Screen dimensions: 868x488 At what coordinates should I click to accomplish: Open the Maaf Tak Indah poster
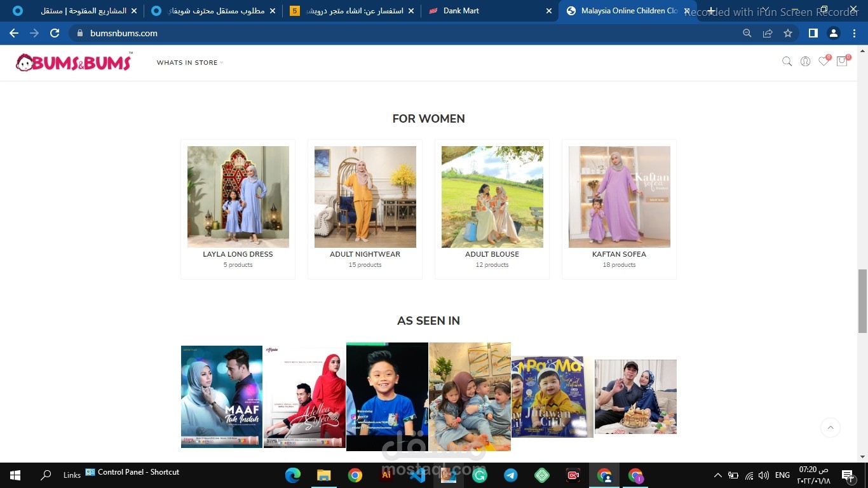[x=222, y=396]
